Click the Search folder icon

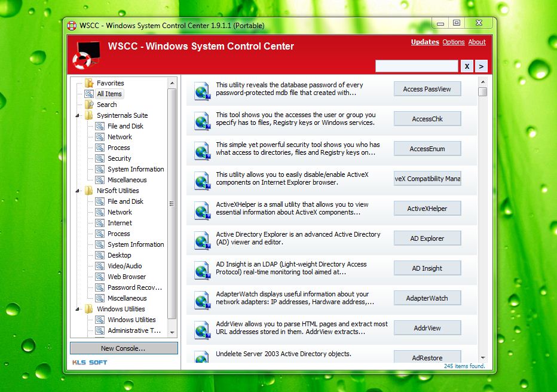coord(89,105)
